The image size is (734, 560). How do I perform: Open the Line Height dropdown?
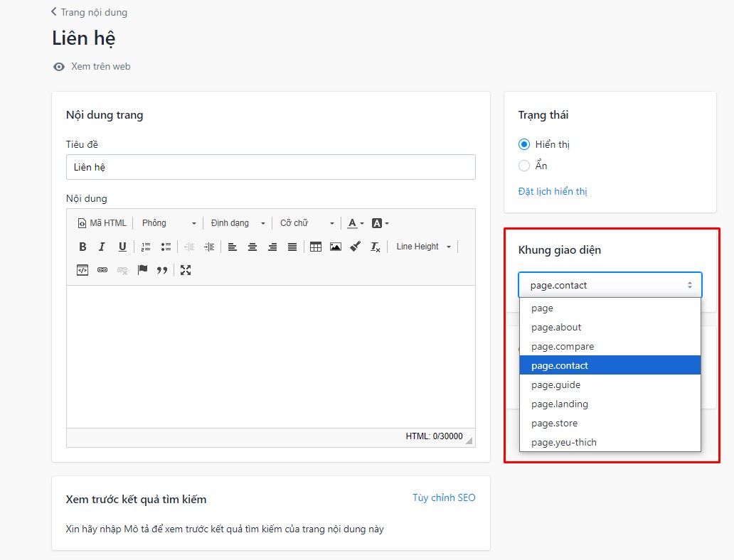(x=424, y=247)
